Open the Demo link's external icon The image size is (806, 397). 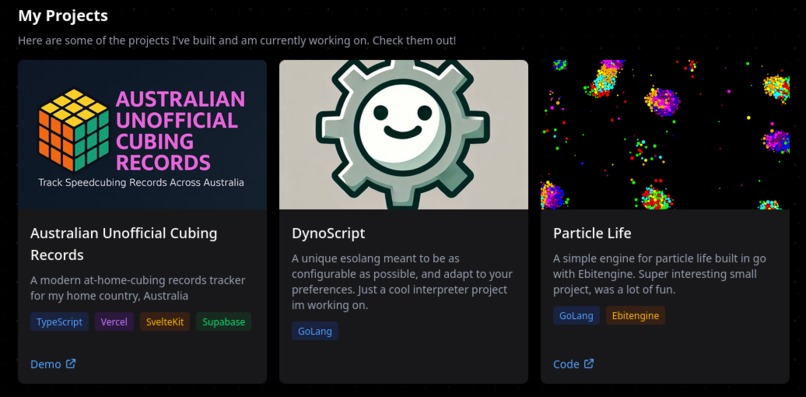point(71,364)
